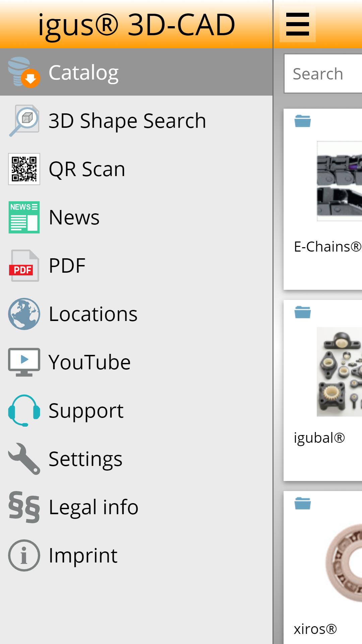The width and height of the screenshot is (362, 644).
Task: Select Imprint from the menu
Action: (136, 555)
